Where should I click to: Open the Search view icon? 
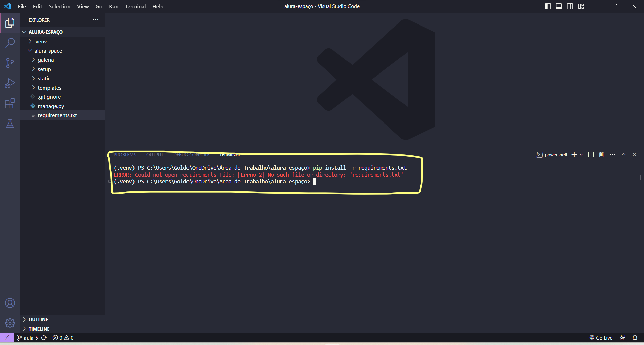point(10,43)
